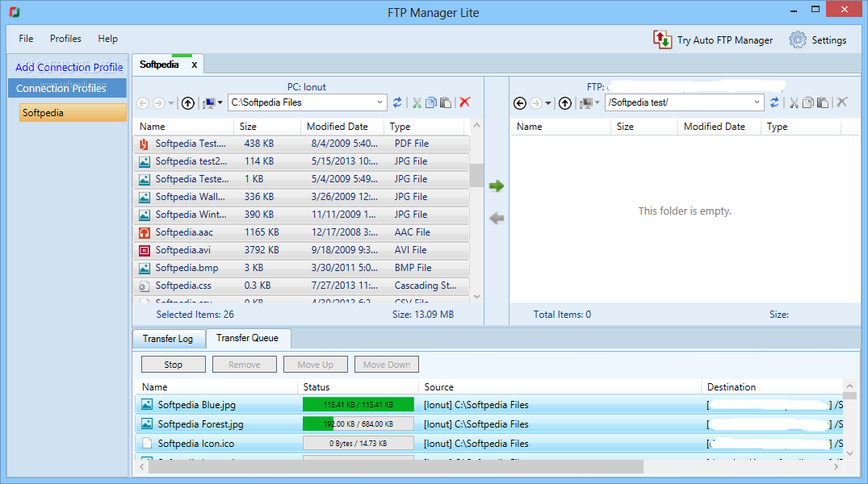Copy selected files in PC pane
Screen dimensions: 868x484
pos(431,102)
